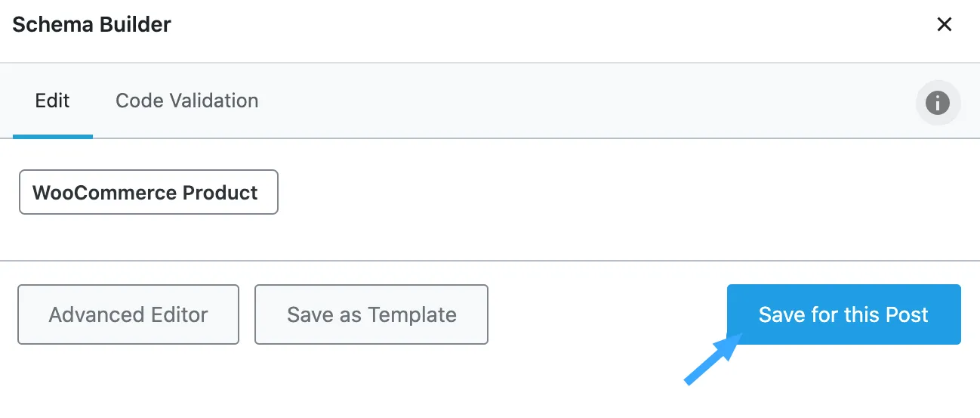Apply the schema with the blue Save button
Image resolution: width=980 pixels, height=418 pixels.
pyautogui.click(x=843, y=314)
